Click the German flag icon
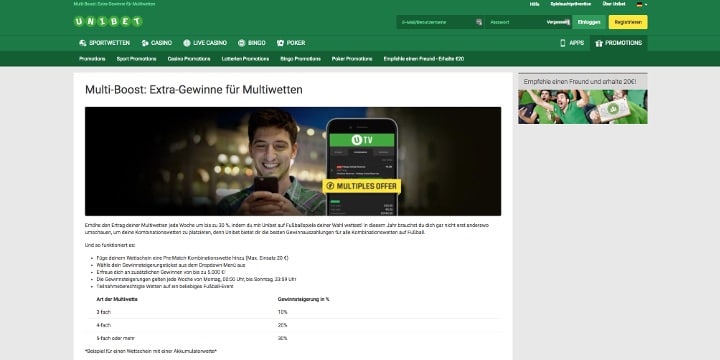Viewport: 720px width, 360px height. (x=639, y=4)
